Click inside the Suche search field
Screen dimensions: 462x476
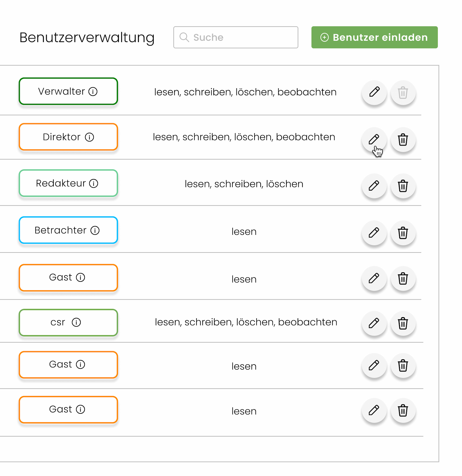(236, 37)
